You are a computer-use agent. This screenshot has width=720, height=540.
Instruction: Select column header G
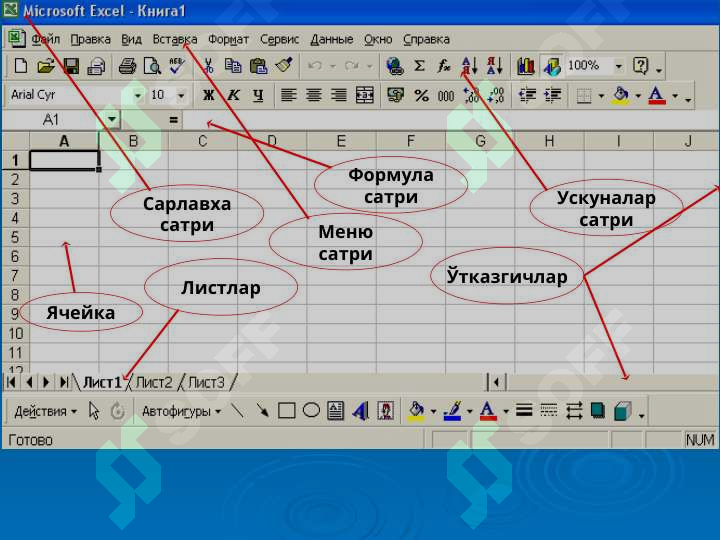[480, 141]
